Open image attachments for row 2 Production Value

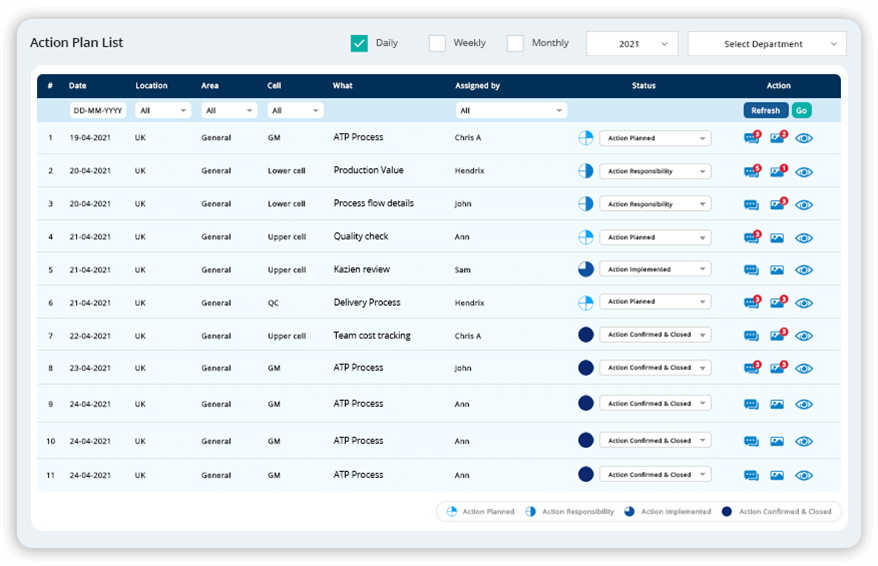click(777, 171)
